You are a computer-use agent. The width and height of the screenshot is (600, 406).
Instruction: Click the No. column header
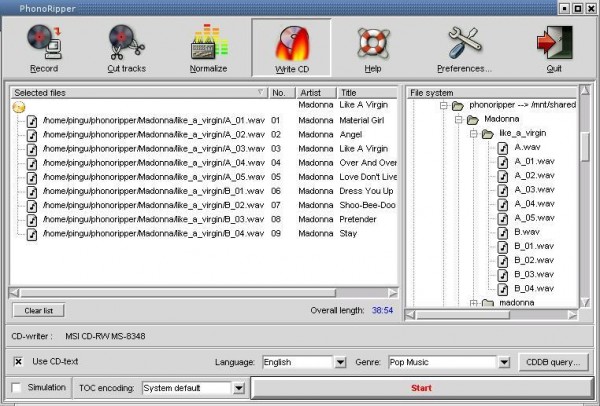[282, 93]
